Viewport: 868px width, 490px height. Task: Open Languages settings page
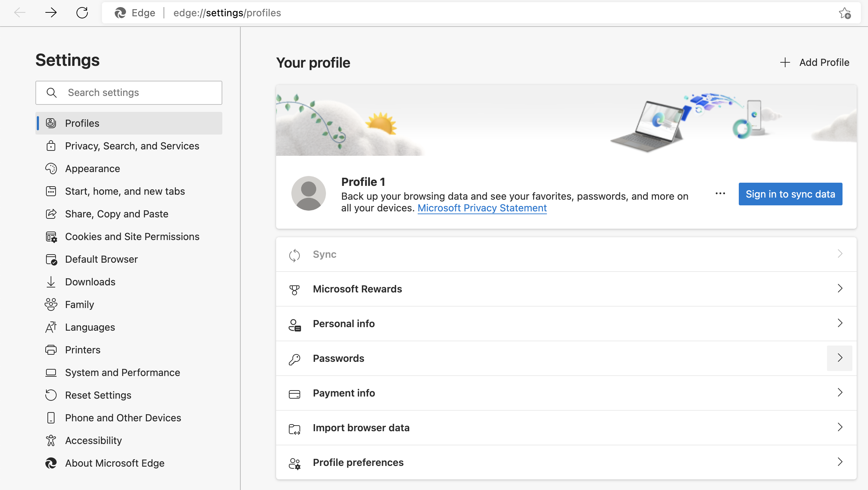click(129, 327)
